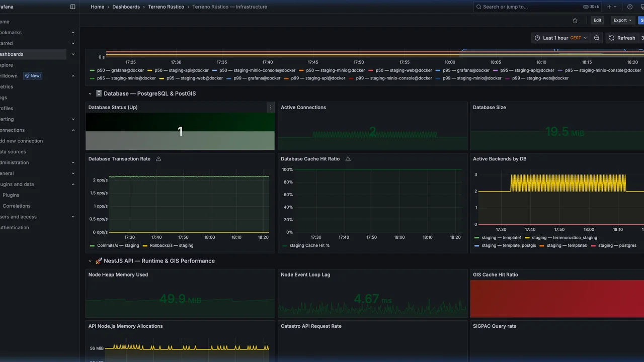Open Correlations in the sidebar

pyautogui.click(x=17, y=206)
